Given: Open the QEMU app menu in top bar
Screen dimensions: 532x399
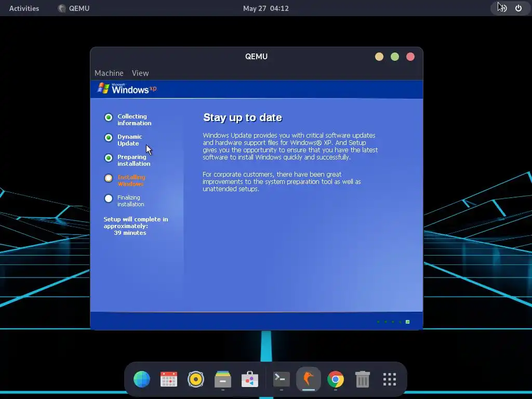Looking at the screenshot, I should (74, 8).
